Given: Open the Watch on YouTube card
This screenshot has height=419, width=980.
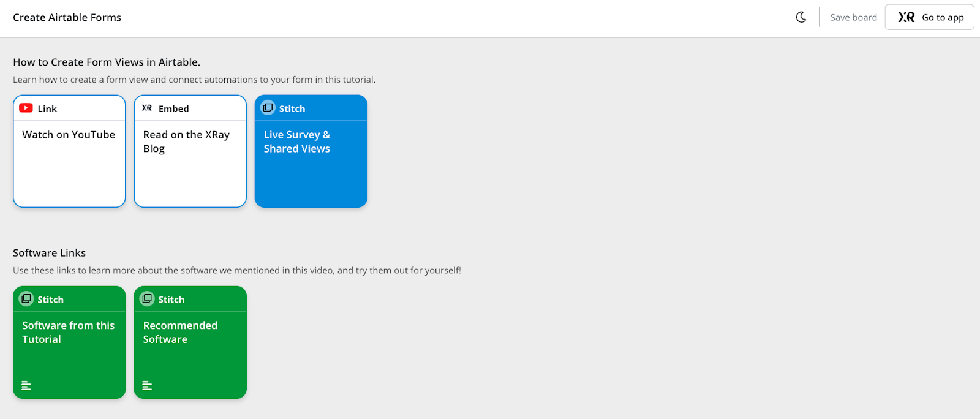Looking at the screenshot, I should pyautogui.click(x=69, y=151).
